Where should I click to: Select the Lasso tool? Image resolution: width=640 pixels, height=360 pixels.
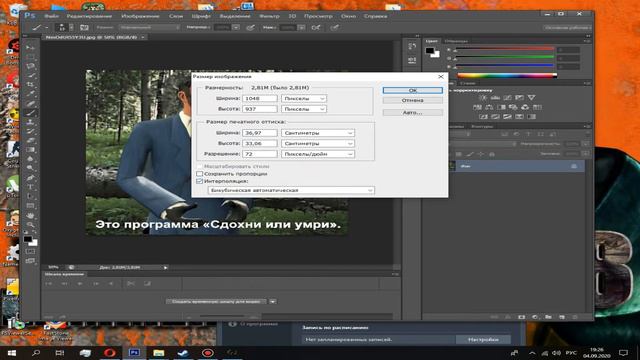(31, 66)
